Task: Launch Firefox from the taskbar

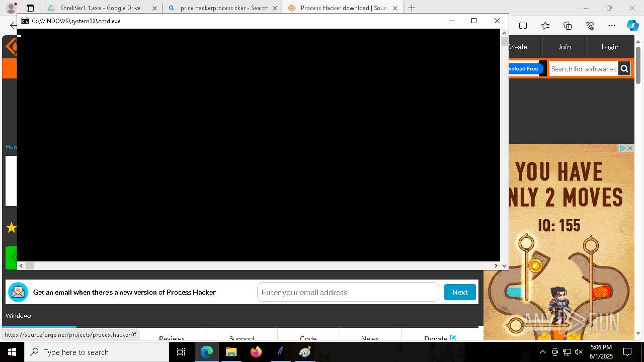Action: tap(256, 352)
